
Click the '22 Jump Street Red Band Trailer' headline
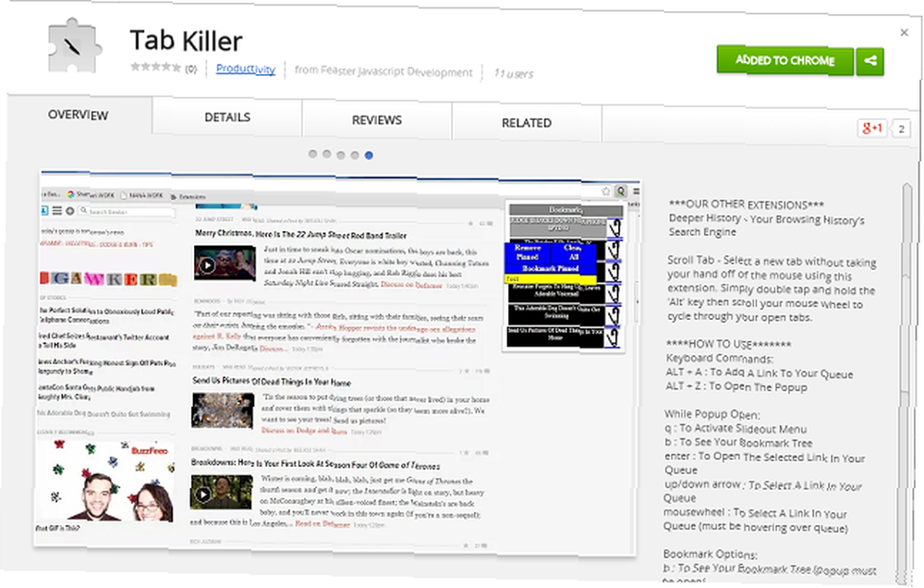(x=300, y=234)
